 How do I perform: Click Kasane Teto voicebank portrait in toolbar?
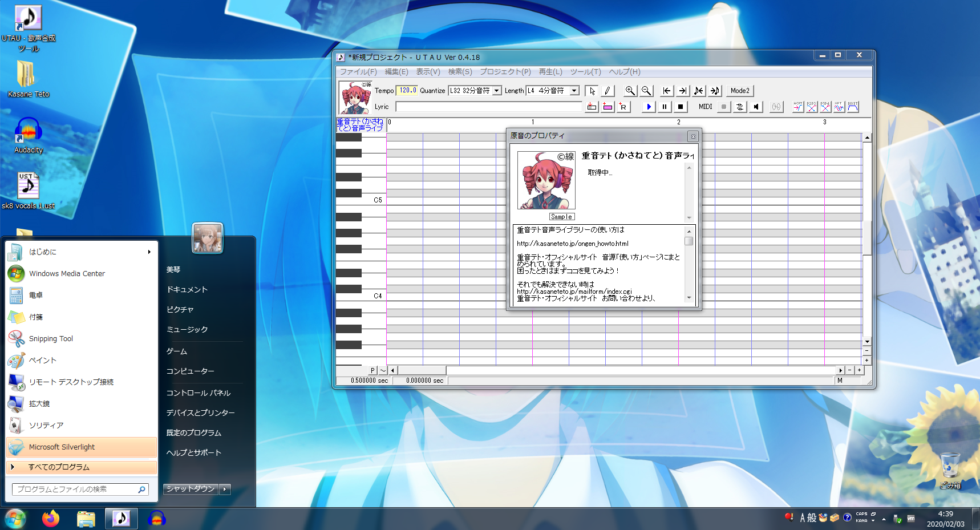pos(355,98)
